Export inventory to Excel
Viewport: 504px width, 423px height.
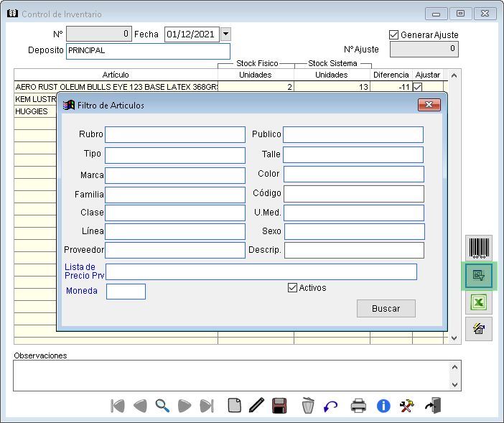click(x=479, y=302)
